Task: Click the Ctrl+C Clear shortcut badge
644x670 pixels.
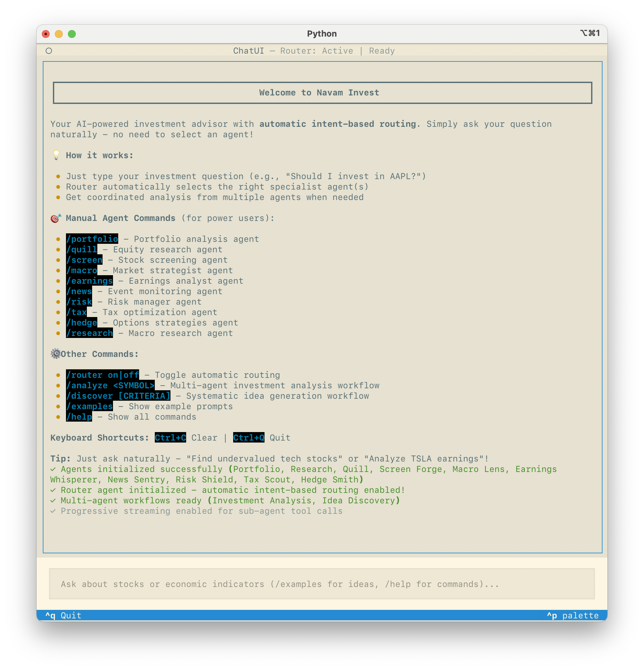Action: click(x=170, y=438)
